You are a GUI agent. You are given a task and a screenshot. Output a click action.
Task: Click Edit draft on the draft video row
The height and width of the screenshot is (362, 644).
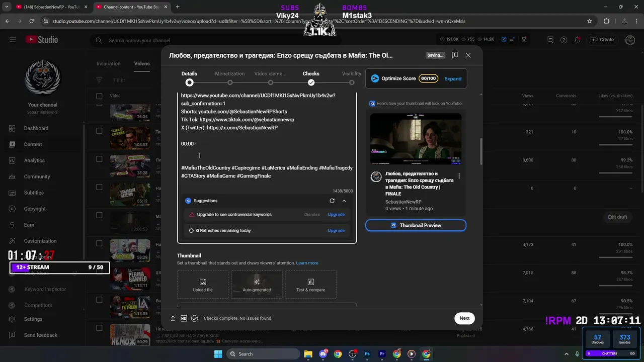(617, 217)
